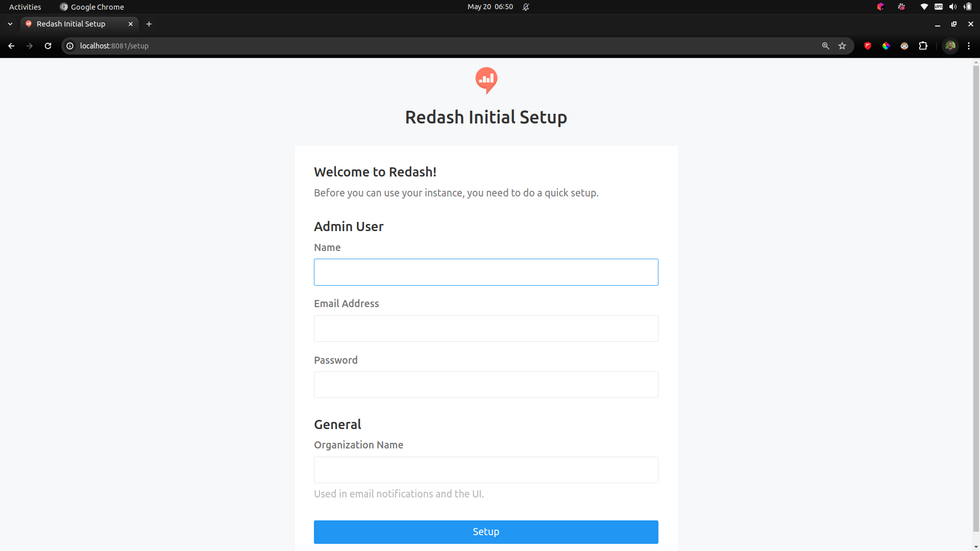Click the Chrome extensions puzzle icon
Viewport: 980px width, 551px height.
(x=923, y=45)
